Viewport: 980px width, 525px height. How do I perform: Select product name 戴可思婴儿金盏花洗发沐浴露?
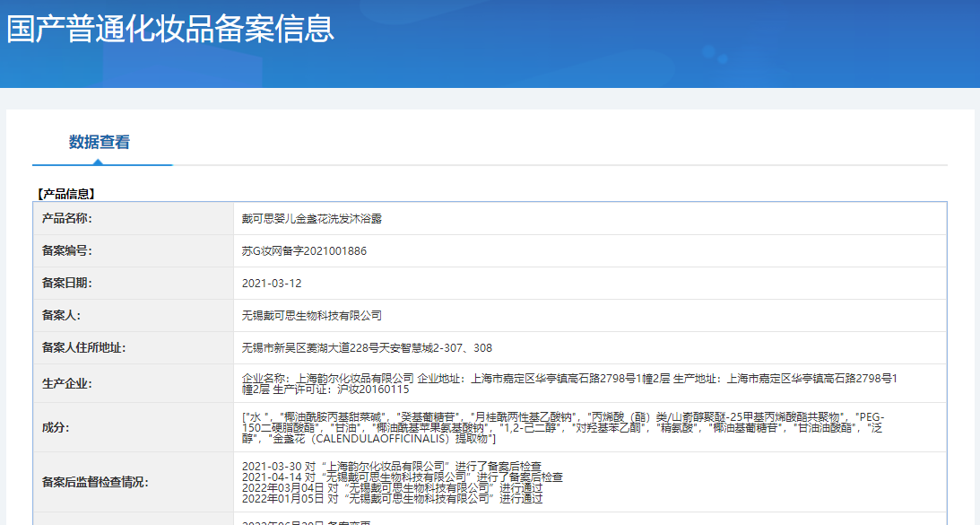(x=312, y=219)
